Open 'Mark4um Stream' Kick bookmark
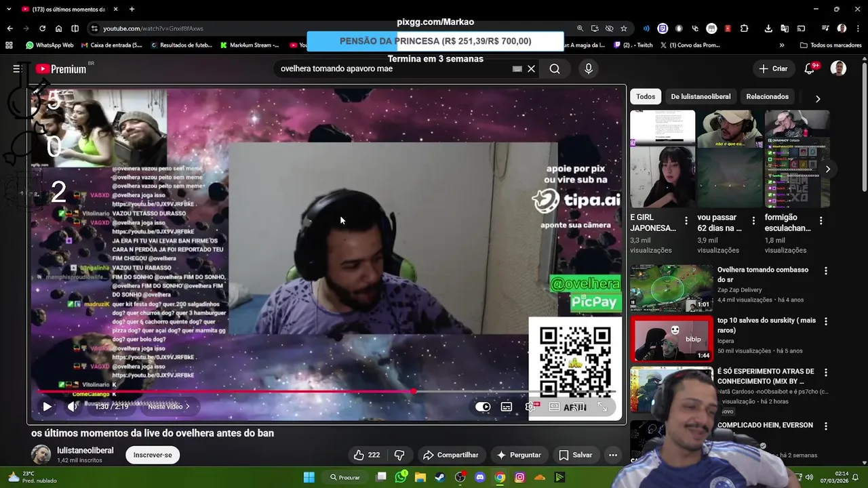Image resolution: width=868 pixels, height=488 pixels. tap(250, 45)
